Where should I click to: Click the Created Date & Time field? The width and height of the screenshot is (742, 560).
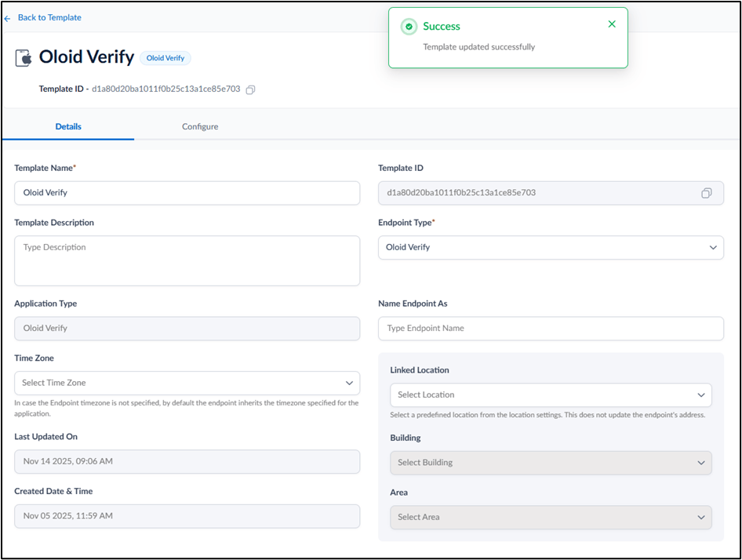tap(187, 516)
